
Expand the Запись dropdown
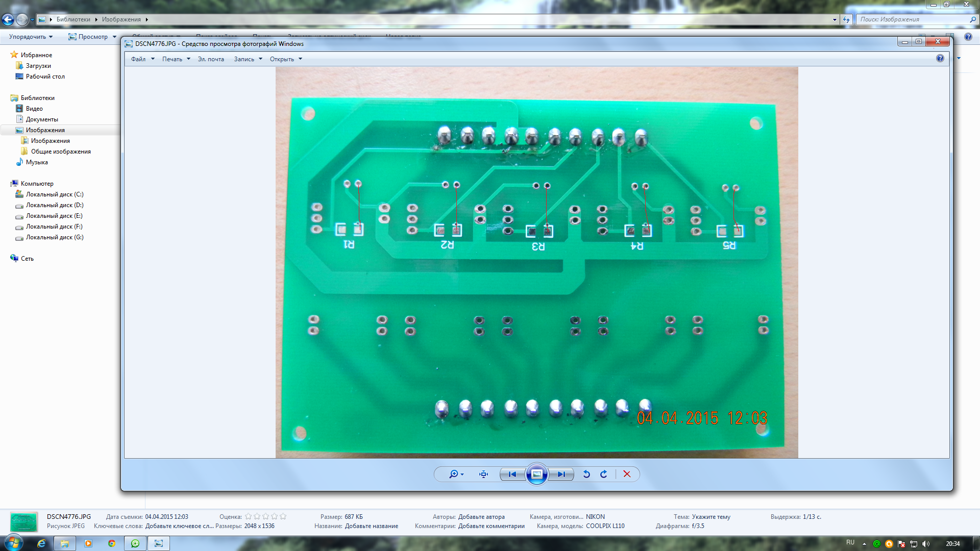click(248, 59)
